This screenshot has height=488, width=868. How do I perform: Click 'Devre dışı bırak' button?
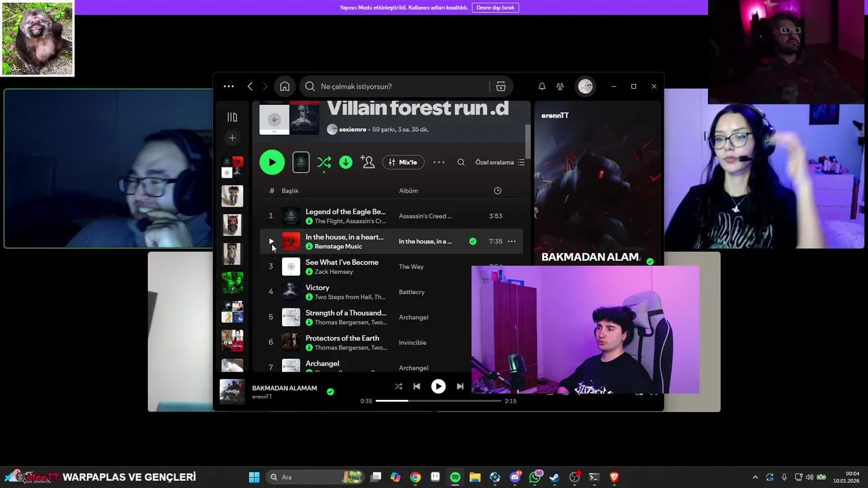pos(495,7)
